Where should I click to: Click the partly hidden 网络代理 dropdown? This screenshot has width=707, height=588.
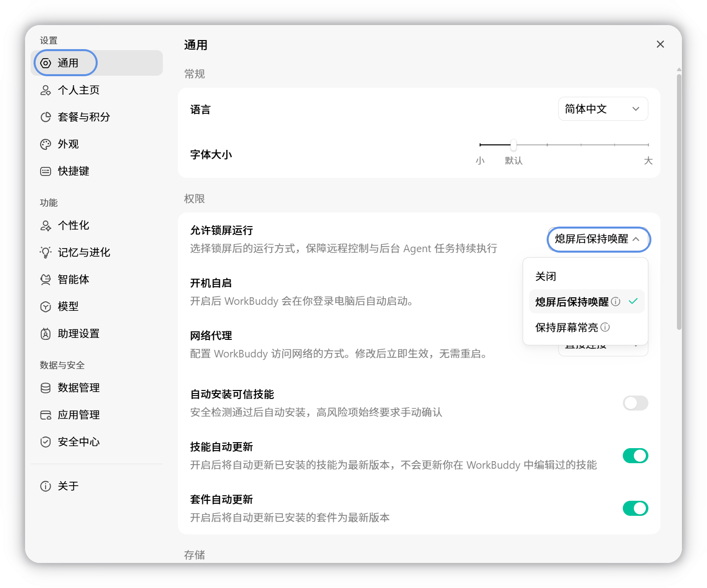click(603, 350)
